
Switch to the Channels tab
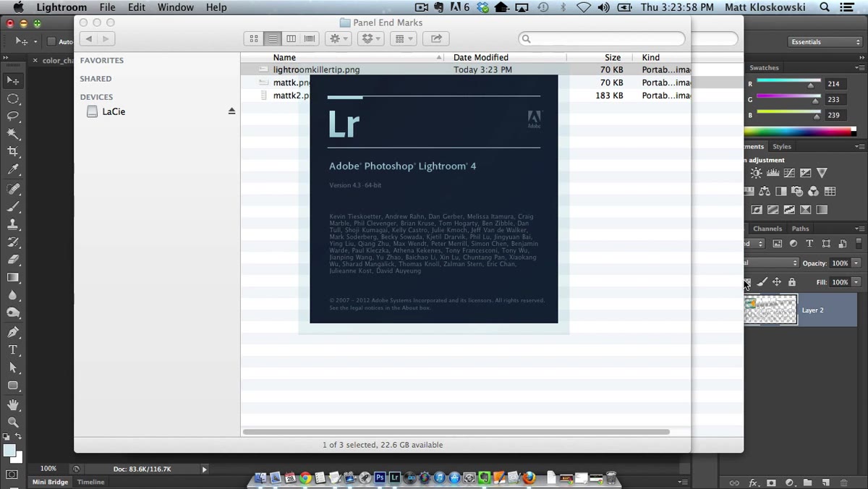click(x=767, y=229)
